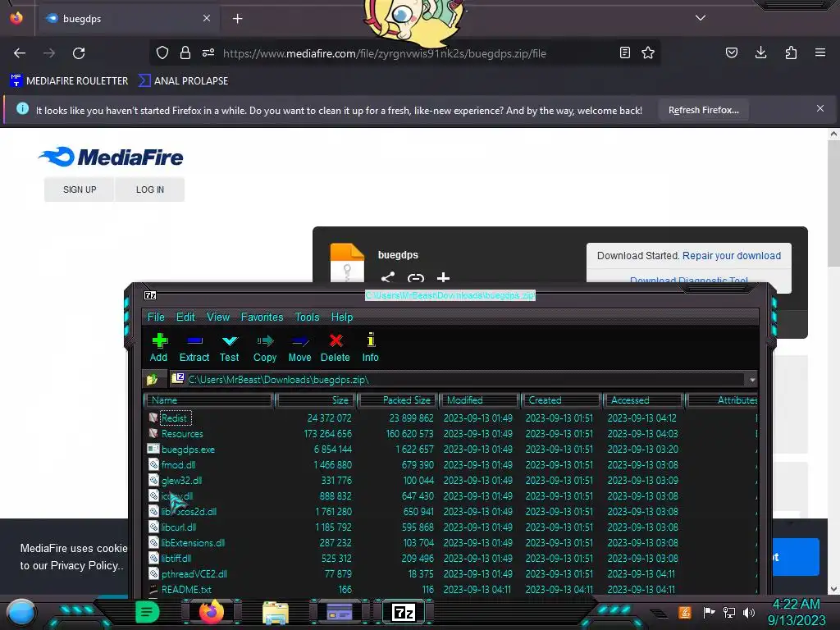
Task: Open File Explorer from the taskbar
Action: [276, 613]
